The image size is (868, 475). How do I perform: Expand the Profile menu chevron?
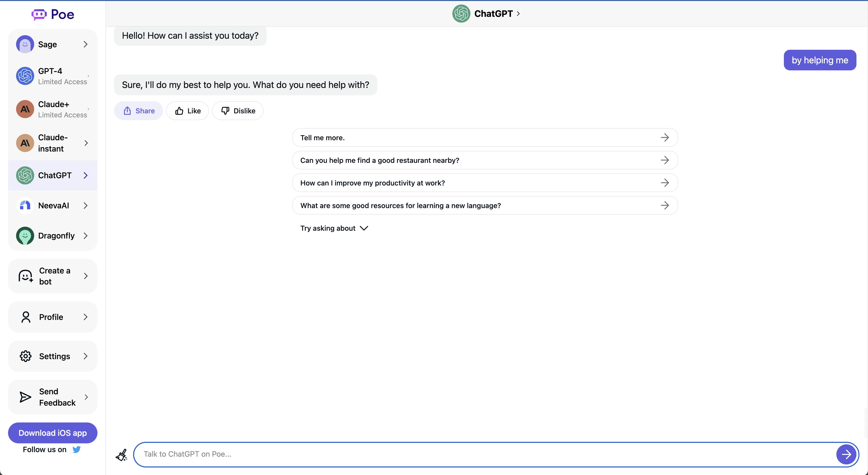(x=86, y=317)
